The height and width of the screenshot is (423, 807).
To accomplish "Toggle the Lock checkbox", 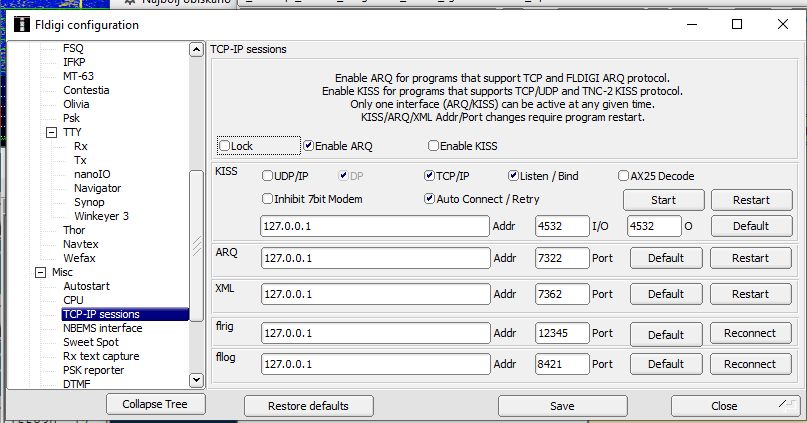I will 224,146.
